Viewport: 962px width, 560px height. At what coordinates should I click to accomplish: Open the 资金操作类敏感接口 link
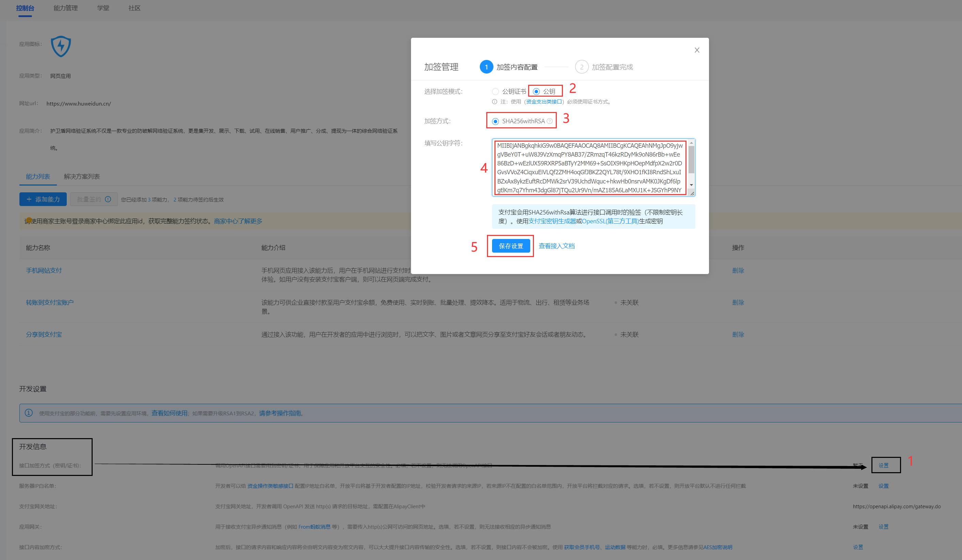click(270, 486)
